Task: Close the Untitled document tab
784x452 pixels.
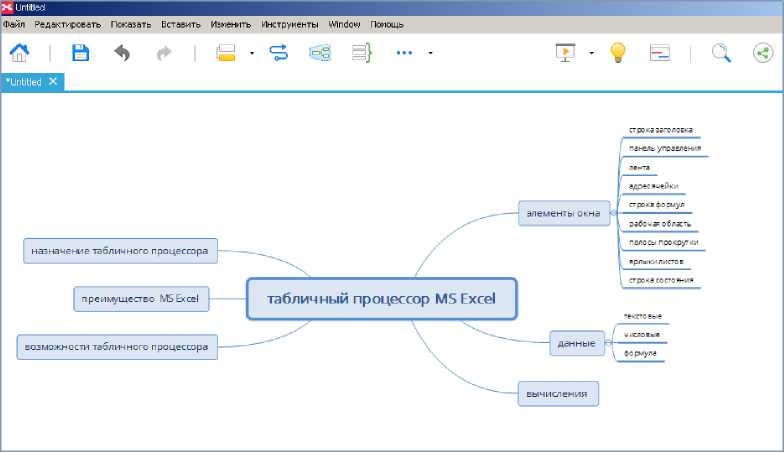Action: tap(53, 82)
